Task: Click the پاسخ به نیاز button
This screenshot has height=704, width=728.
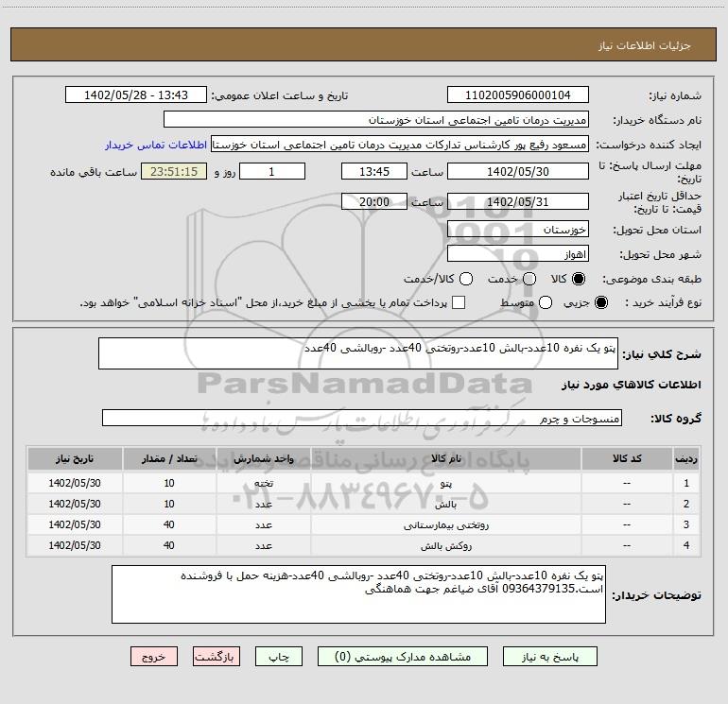Action: click(x=550, y=657)
